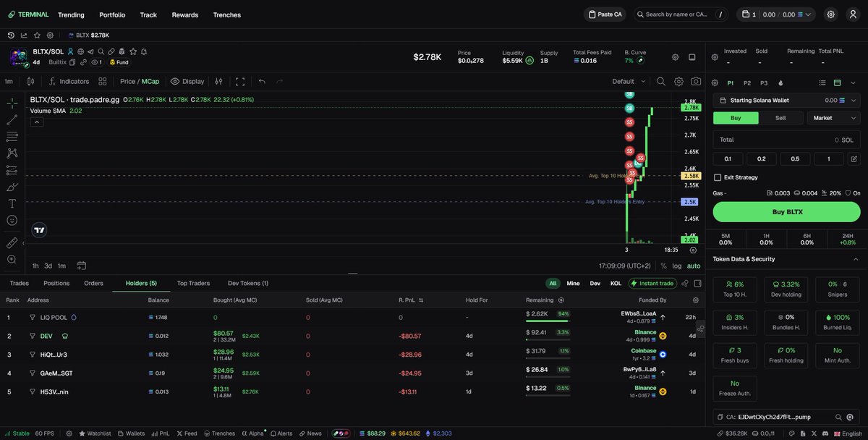Select the crosshair cursor drawing tool
Viewport: 868px width, 440px height.
12,103
